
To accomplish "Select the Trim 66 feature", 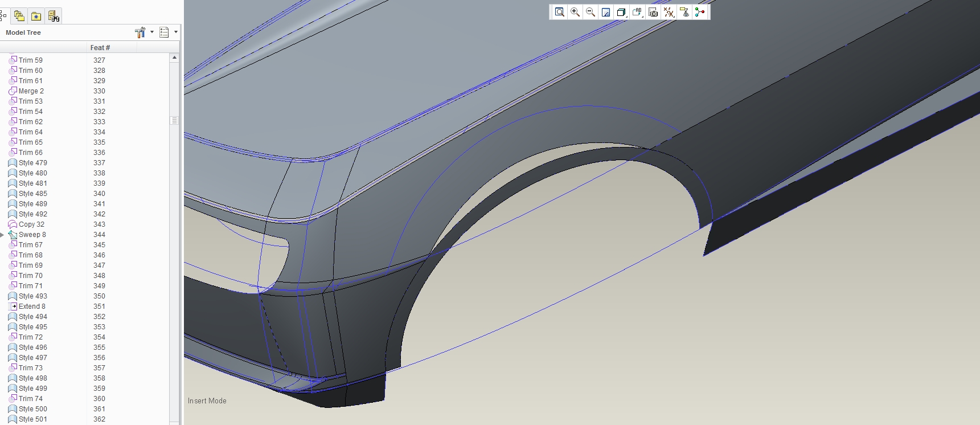I will click(30, 153).
